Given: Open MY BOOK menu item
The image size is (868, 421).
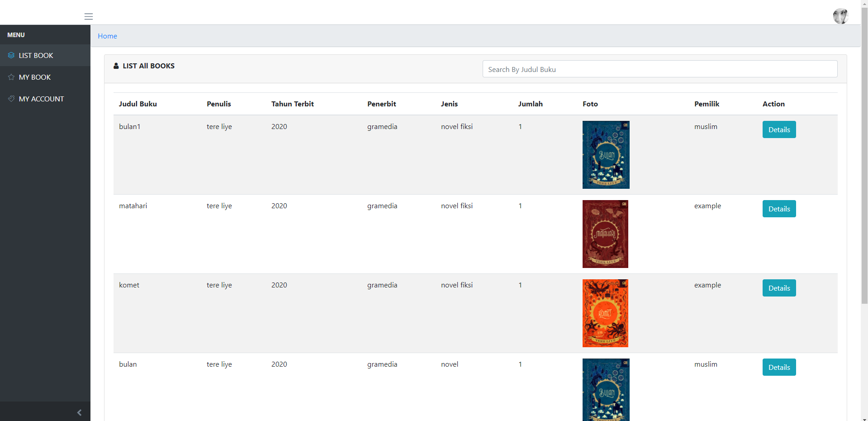Looking at the screenshot, I should coord(45,77).
